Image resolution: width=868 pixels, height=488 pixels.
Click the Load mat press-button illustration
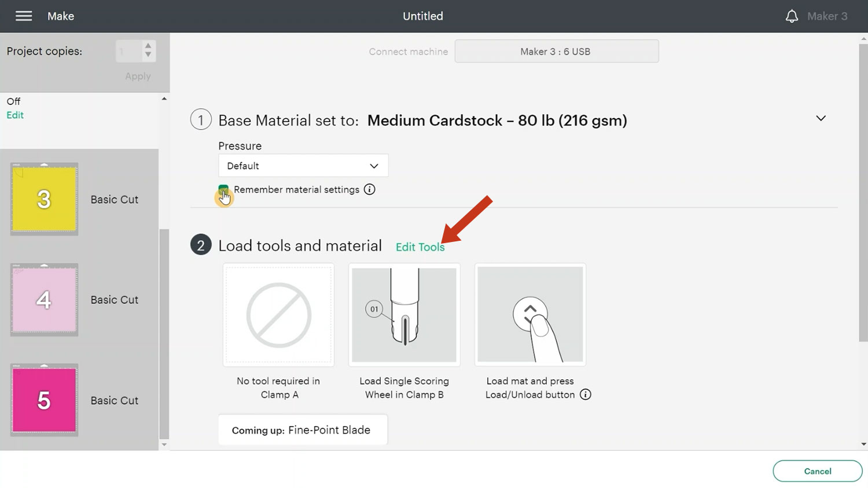click(530, 314)
